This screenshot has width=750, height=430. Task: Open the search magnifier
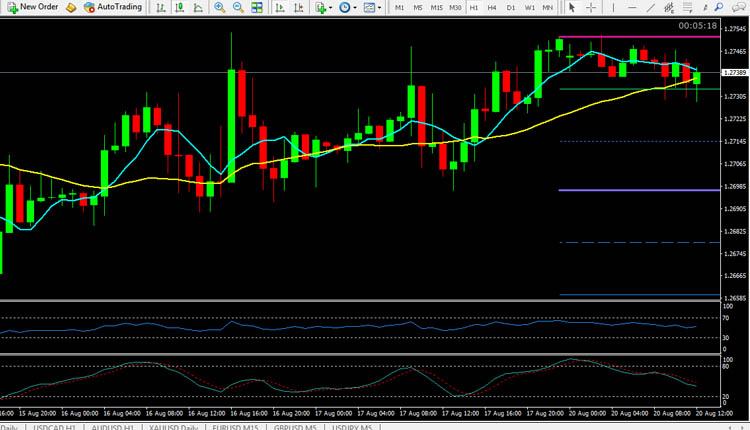click(719, 8)
